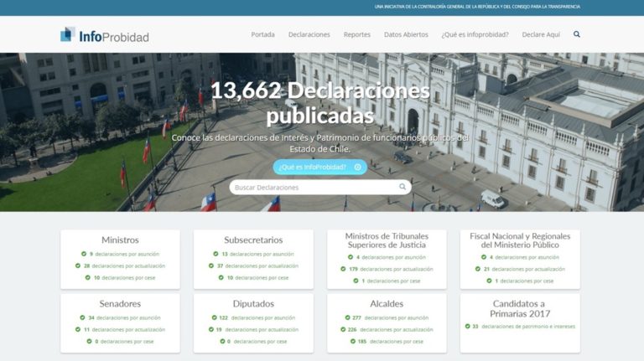
Task: Click the search magnifier icon in navbar
Action: point(577,34)
